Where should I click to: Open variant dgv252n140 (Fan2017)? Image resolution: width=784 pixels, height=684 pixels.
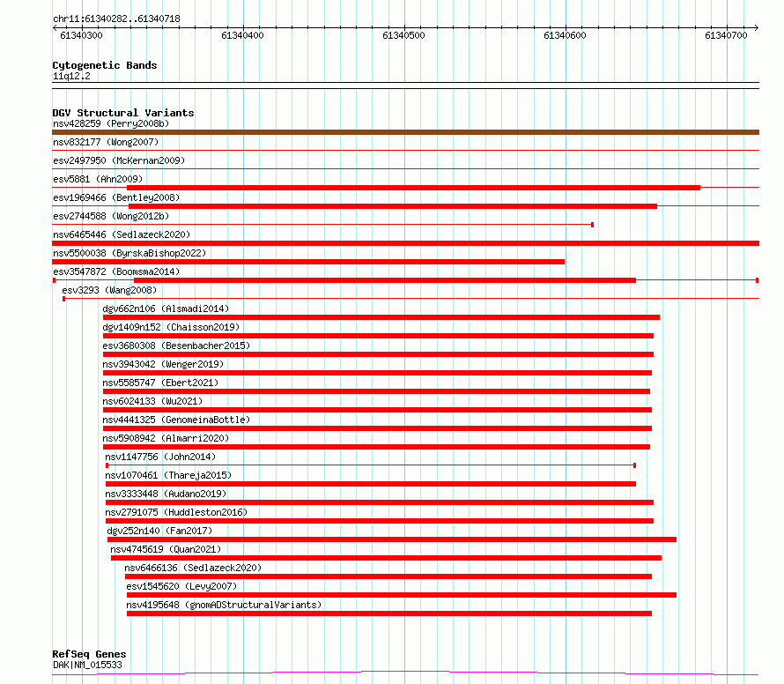click(159, 531)
